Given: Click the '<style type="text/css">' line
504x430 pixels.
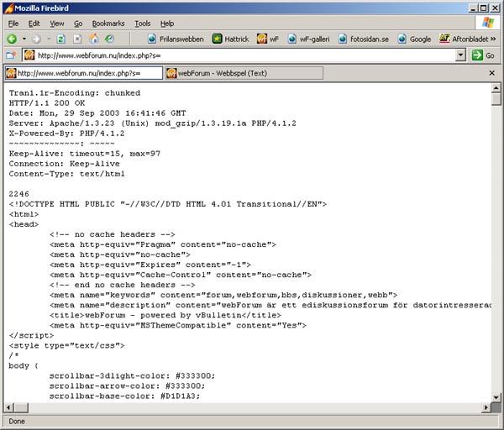Looking at the screenshot, I should (66, 345).
